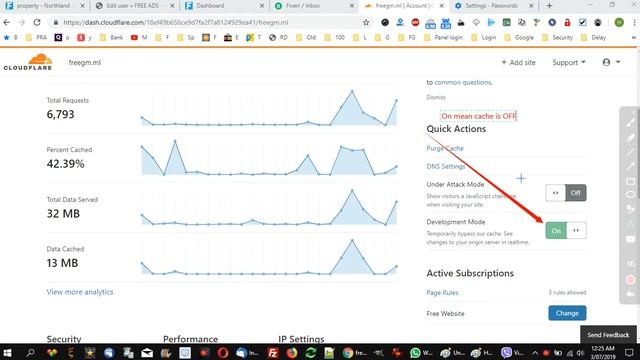Viewport: 640px width, 360px height.
Task: Click the Percent Cached value 42.39%
Action: (x=65, y=164)
